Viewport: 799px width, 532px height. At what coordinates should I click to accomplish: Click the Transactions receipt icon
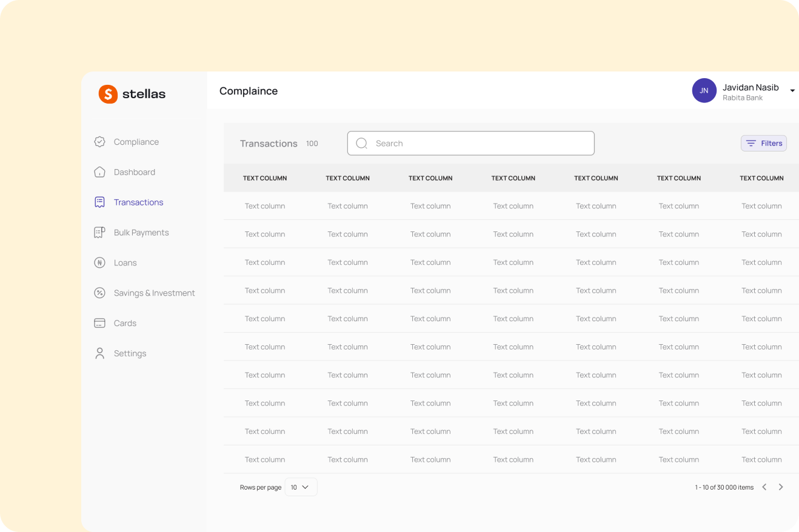click(99, 202)
